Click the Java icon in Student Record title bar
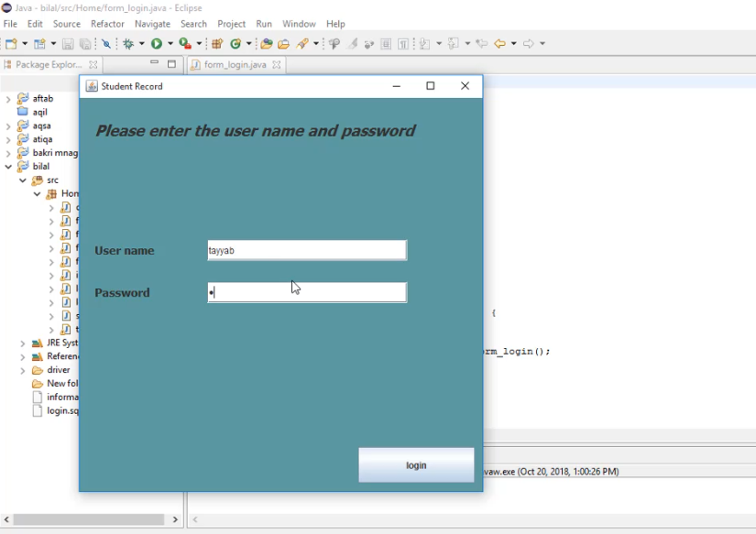756x534 pixels. click(91, 85)
